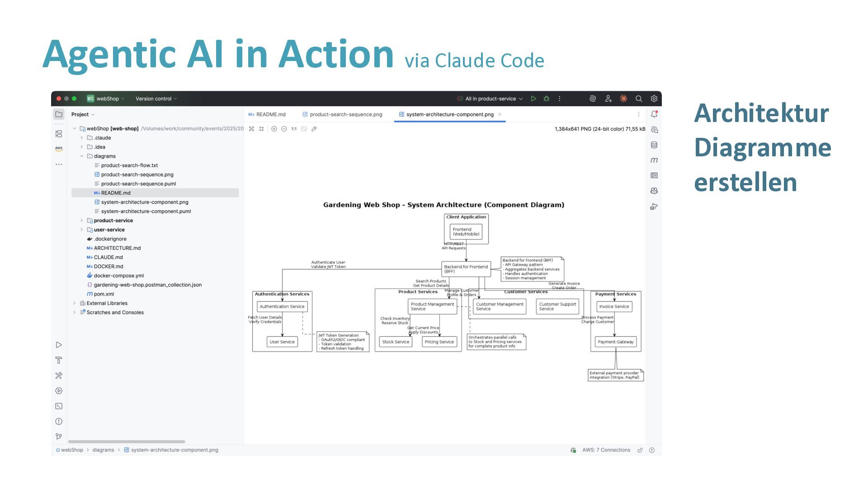
Task: Toggle the grid overlay on the image
Action: click(x=261, y=129)
